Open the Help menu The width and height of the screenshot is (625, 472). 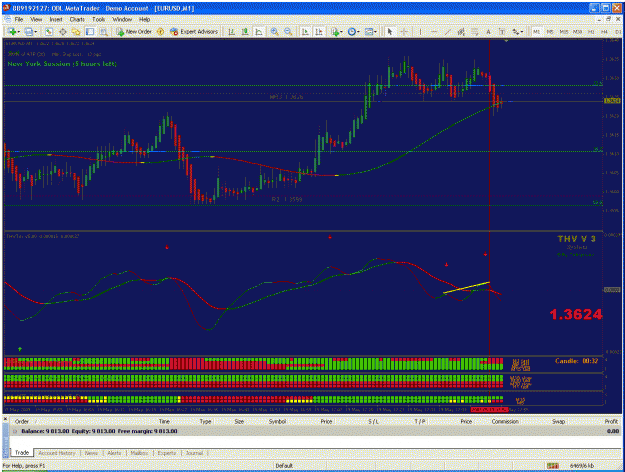[x=144, y=19]
